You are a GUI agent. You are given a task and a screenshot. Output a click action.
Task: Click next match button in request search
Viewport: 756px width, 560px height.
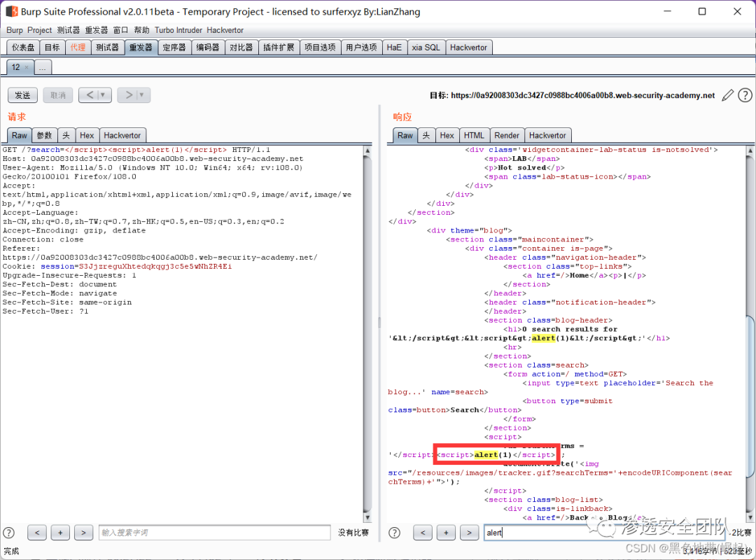[x=83, y=533]
